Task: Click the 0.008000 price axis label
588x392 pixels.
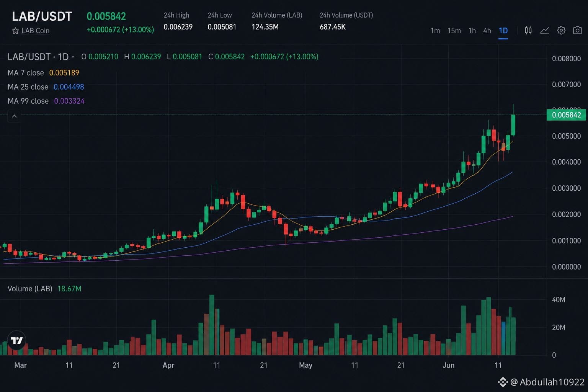Action: 566,59
